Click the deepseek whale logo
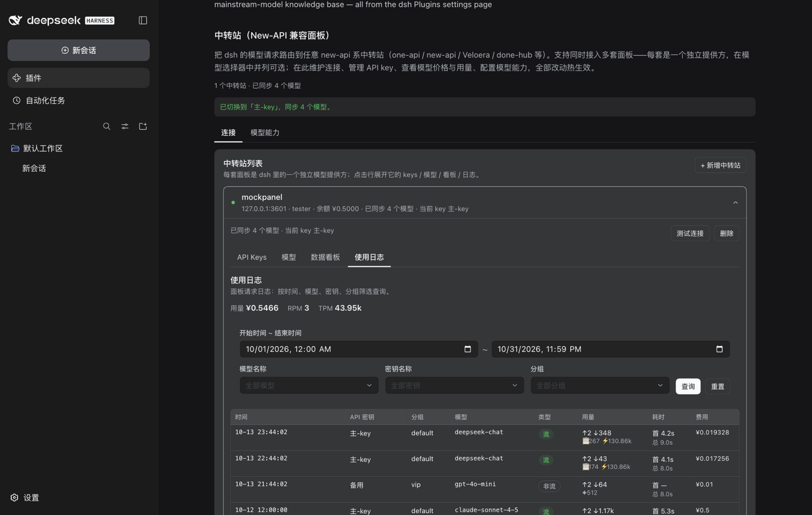This screenshot has height=515, width=812. (15, 20)
